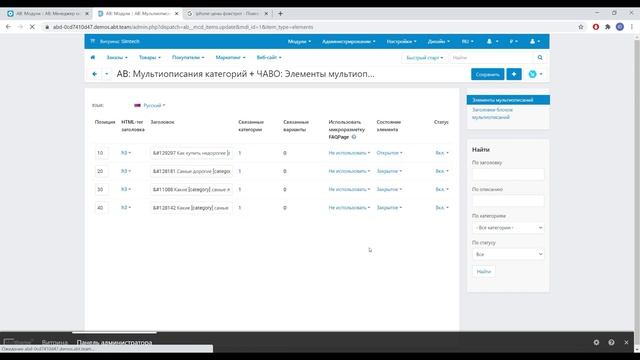Open the Заказы menu
The image size is (640, 360).
tap(117, 58)
